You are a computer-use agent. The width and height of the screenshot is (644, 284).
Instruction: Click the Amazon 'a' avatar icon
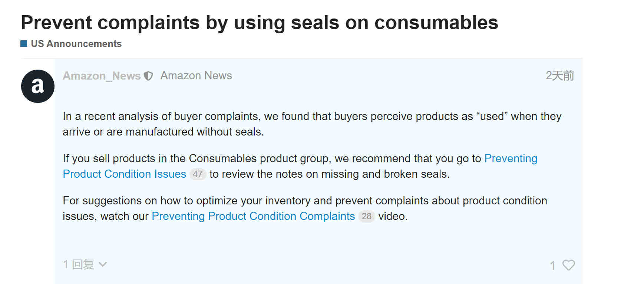[38, 86]
